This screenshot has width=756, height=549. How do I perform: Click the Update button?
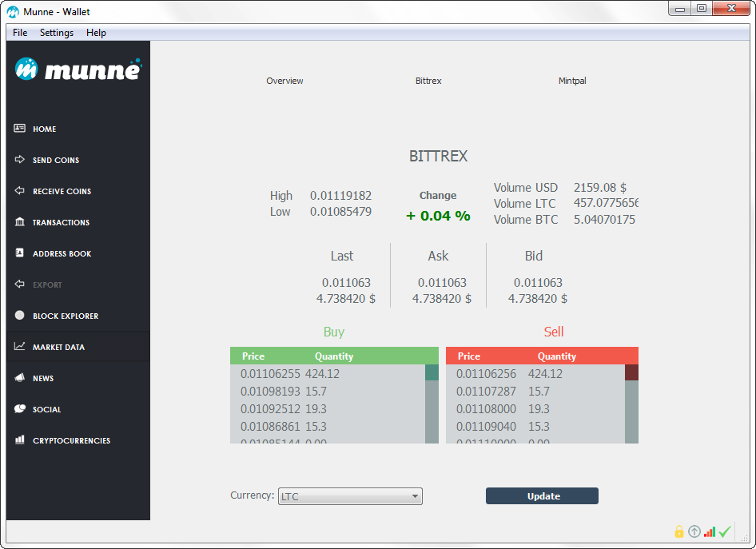542,496
